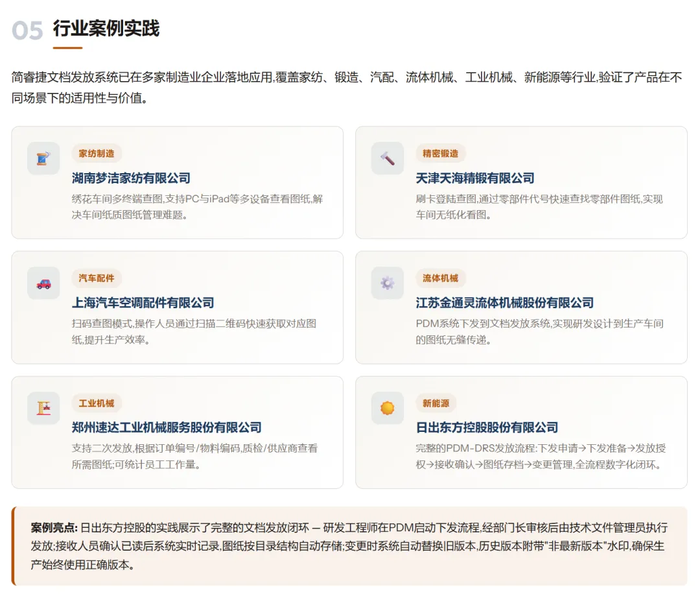The width and height of the screenshot is (700, 607).
Task: Click the crane icon for 郑州速达工业机械
Action: (43, 408)
